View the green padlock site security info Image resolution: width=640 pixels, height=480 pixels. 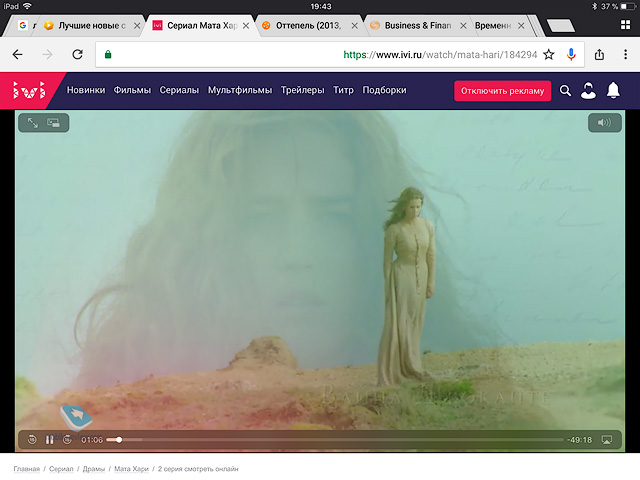point(108,54)
